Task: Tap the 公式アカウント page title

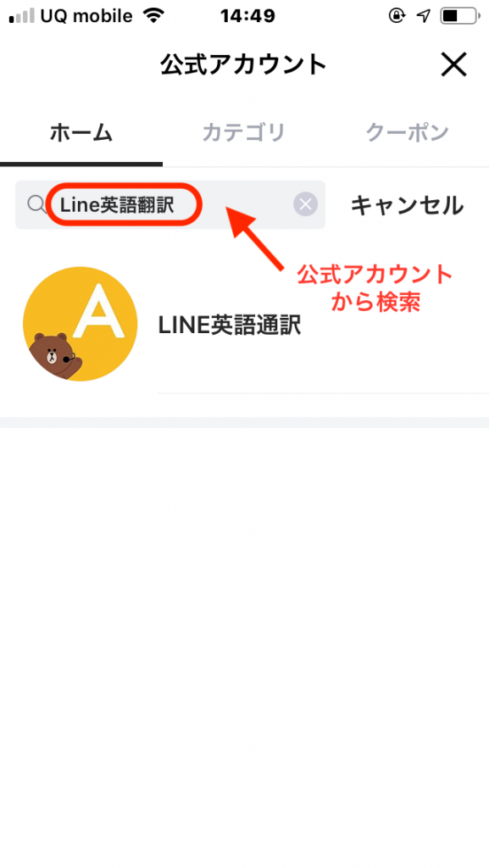Action: coord(244,64)
